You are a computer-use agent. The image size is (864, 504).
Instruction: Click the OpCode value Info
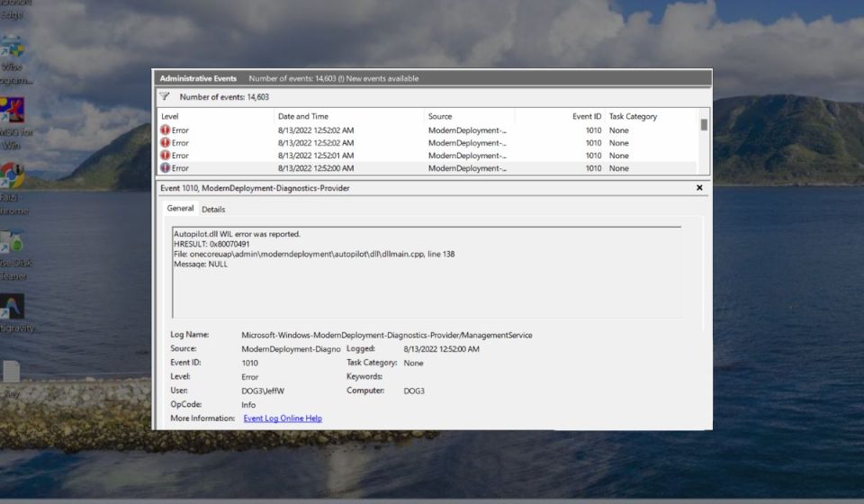248,405
